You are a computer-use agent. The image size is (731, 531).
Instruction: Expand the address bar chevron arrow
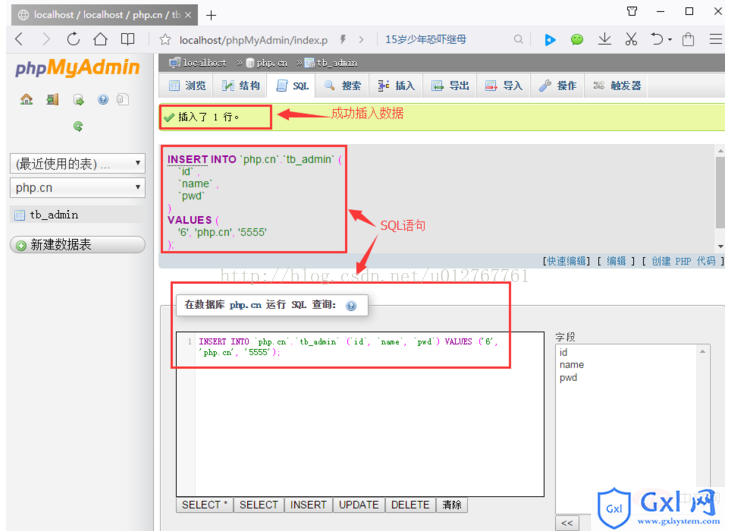(x=361, y=40)
